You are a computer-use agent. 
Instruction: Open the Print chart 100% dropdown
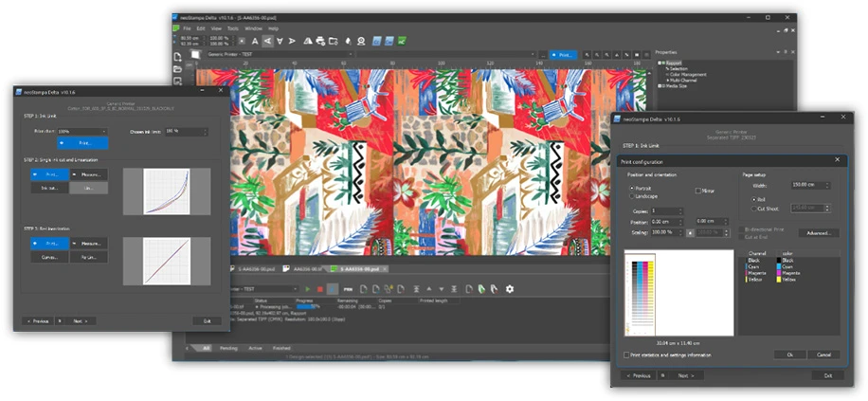pos(81,132)
